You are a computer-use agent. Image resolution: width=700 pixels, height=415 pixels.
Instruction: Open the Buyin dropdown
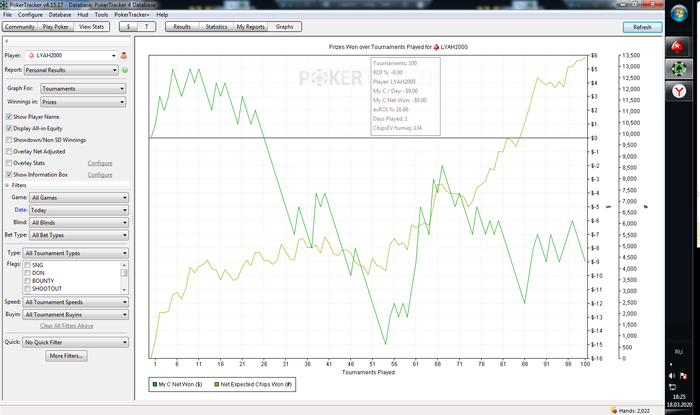76,315
